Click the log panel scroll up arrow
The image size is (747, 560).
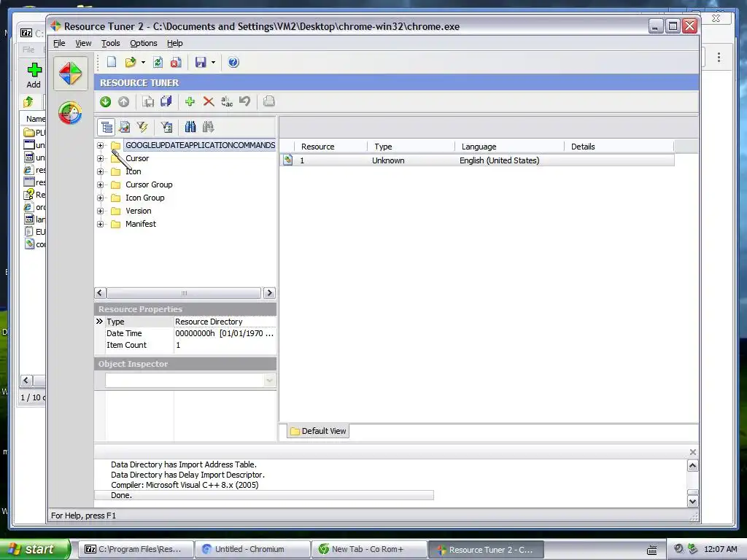pyautogui.click(x=693, y=466)
